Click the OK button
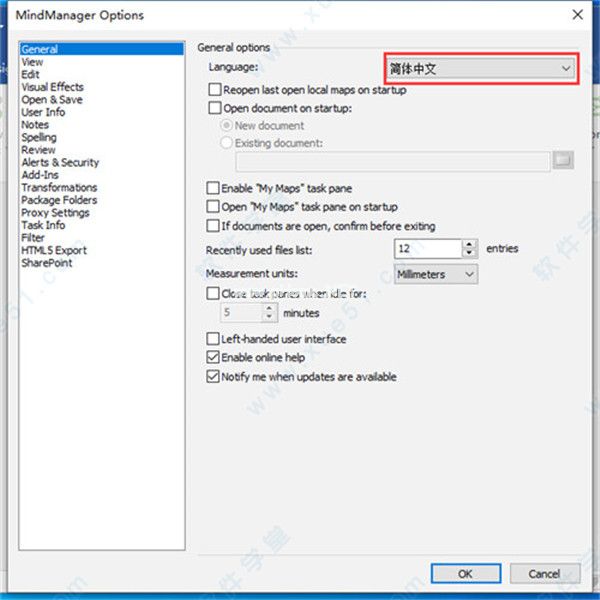The image size is (600, 600). pyautogui.click(x=466, y=574)
